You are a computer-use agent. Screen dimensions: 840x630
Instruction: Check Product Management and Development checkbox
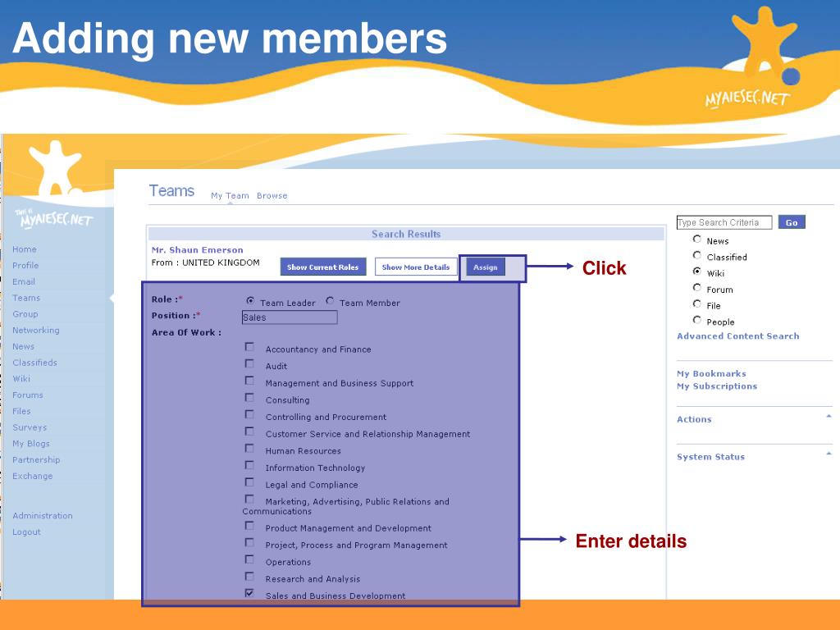pos(249,526)
